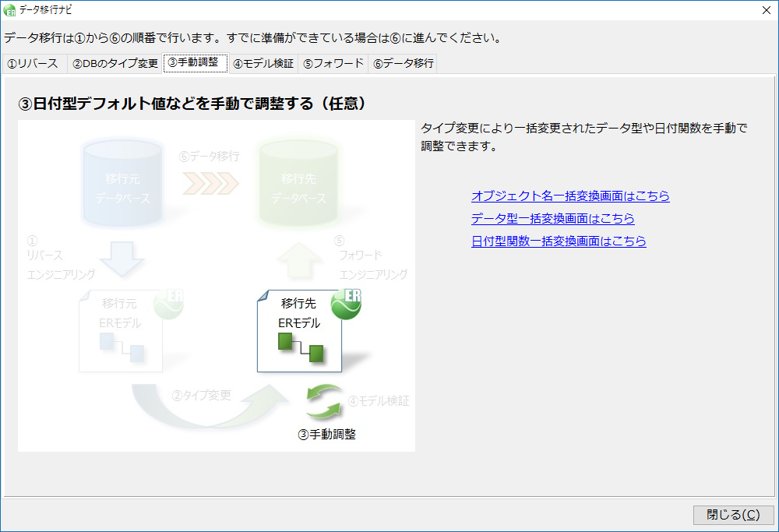Open the データ型一括変換画面 link

pos(552,219)
